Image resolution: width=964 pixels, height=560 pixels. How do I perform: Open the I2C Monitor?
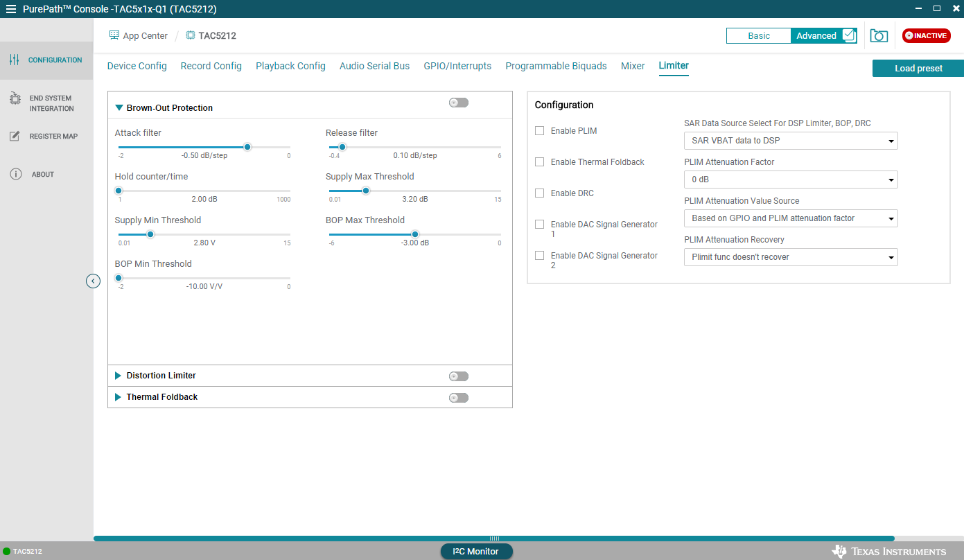click(x=477, y=551)
